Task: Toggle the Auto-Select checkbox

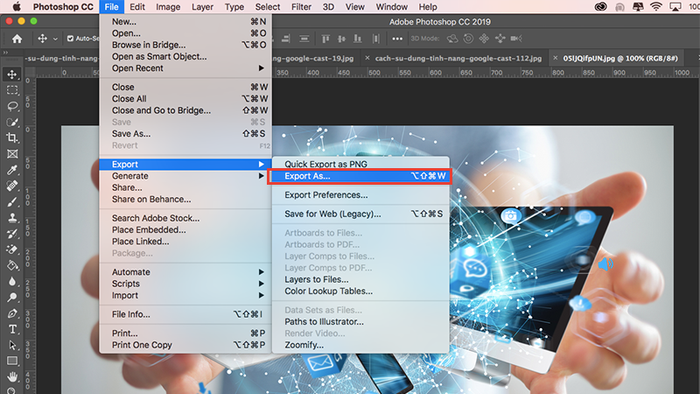Action: coord(70,39)
